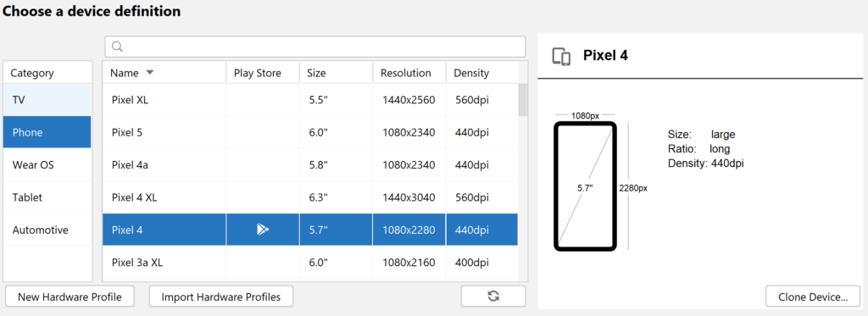
Task: Click the 1440x2560 resolution cell
Action: coord(409,100)
